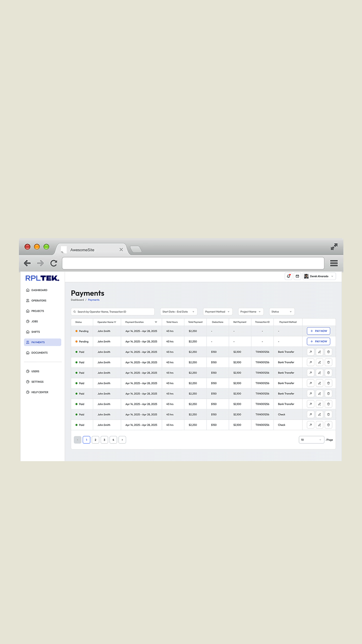Screen dimensions: 362x644
Task: Open rows per page dropdown
Action: pyautogui.click(x=311, y=440)
